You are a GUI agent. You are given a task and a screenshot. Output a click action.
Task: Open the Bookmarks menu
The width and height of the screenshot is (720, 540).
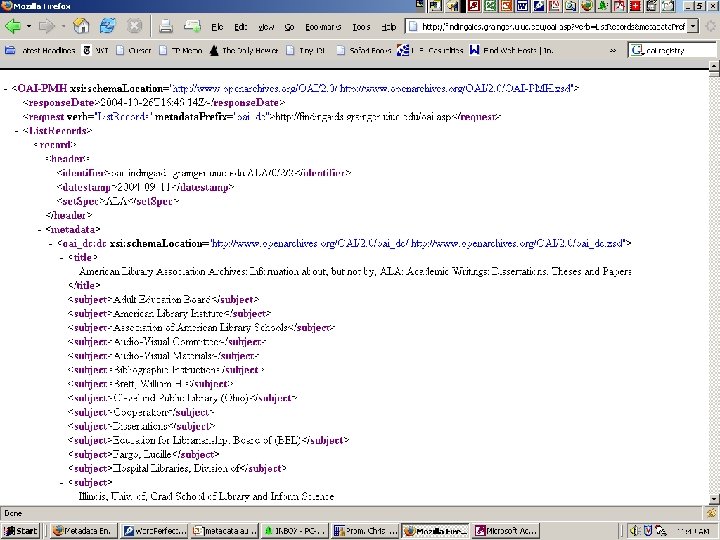[x=323, y=27]
